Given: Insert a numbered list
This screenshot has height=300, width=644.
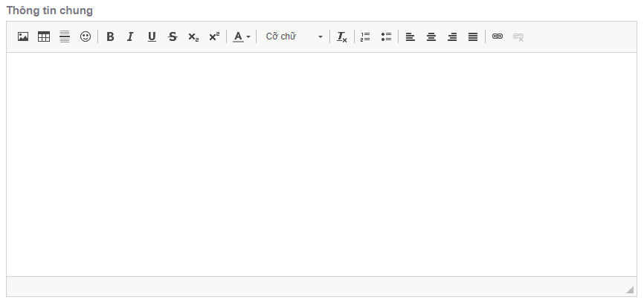Looking at the screenshot, I should click(365, 36).
